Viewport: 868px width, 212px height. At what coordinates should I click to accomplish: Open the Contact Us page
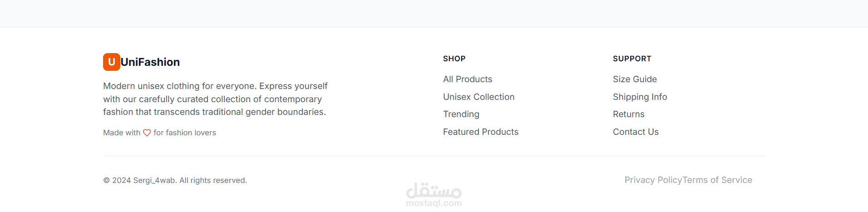[x=635, y=132]
